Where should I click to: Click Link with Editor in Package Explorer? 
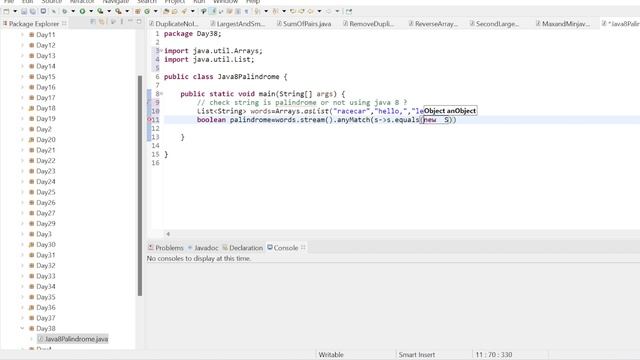(x=102, y=22)
